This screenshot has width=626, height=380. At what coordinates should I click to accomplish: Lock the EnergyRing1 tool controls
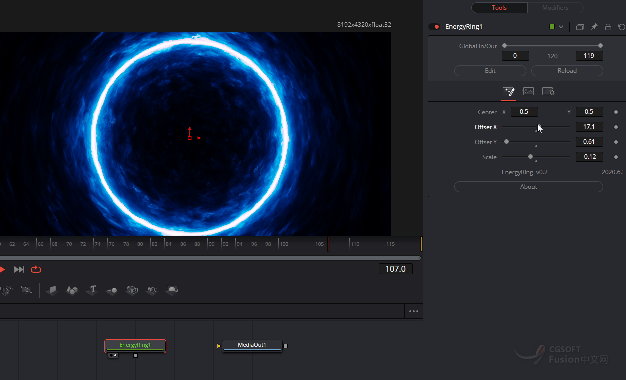coord(608,27)
